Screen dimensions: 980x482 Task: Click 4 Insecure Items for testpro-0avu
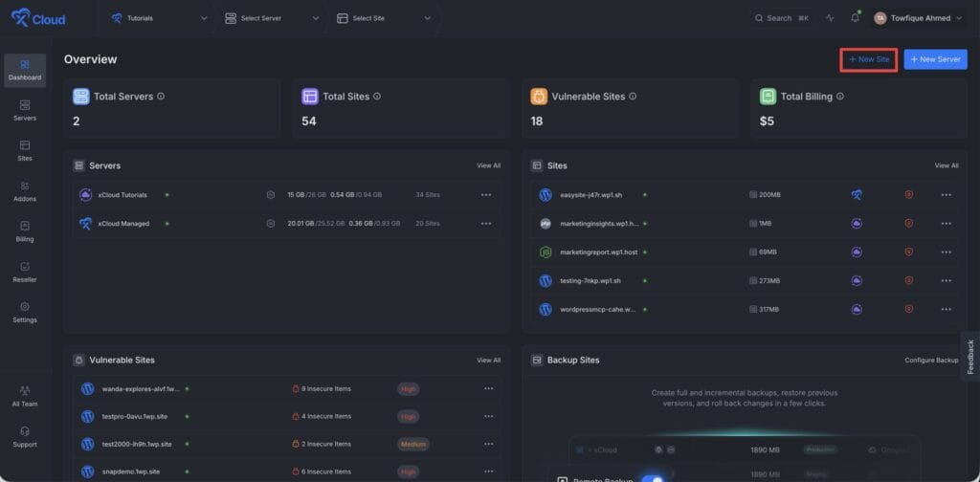(322, 416)
